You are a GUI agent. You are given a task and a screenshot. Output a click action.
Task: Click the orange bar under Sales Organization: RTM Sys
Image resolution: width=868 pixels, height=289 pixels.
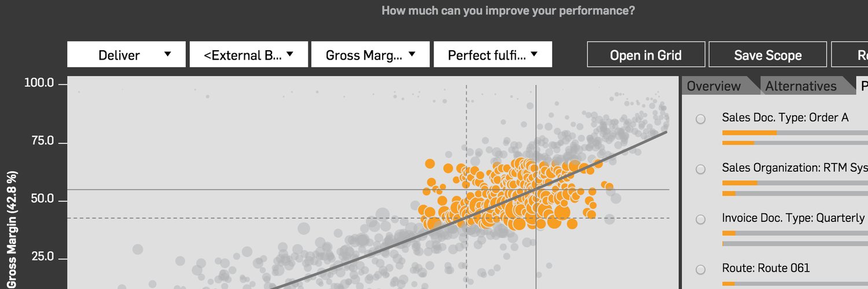(x=740, y=183)
